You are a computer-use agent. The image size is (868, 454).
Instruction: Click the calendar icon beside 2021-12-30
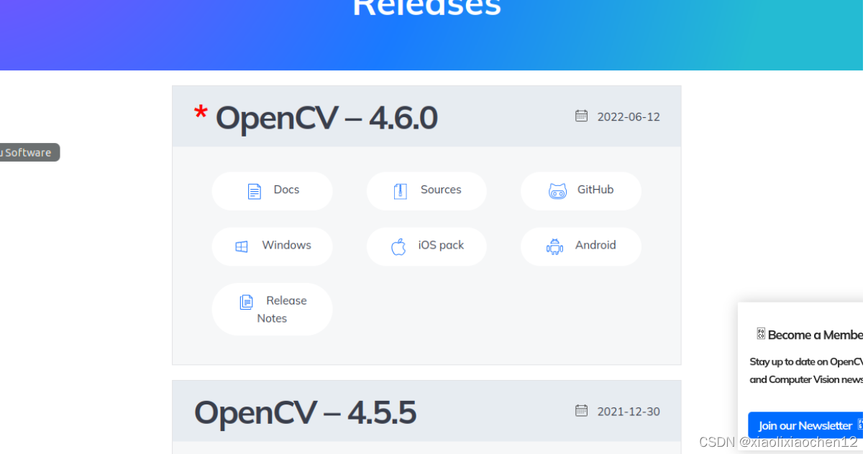point(581,410)
